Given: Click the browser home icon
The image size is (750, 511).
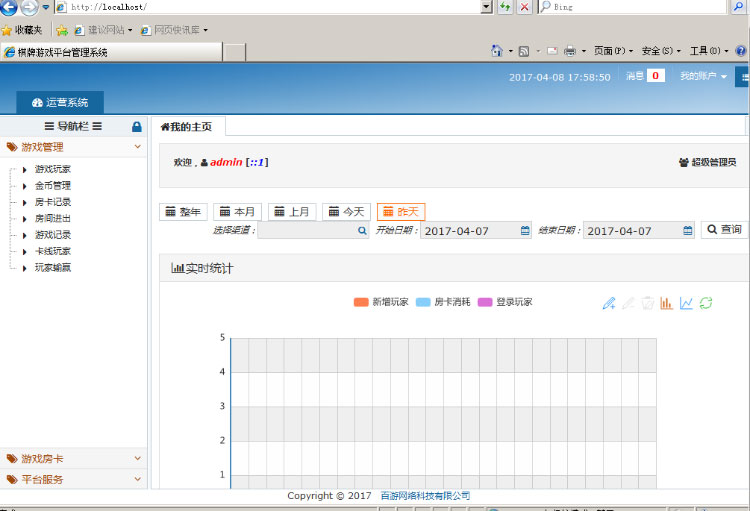Looking at the screenshot, I should click(497, 51).
